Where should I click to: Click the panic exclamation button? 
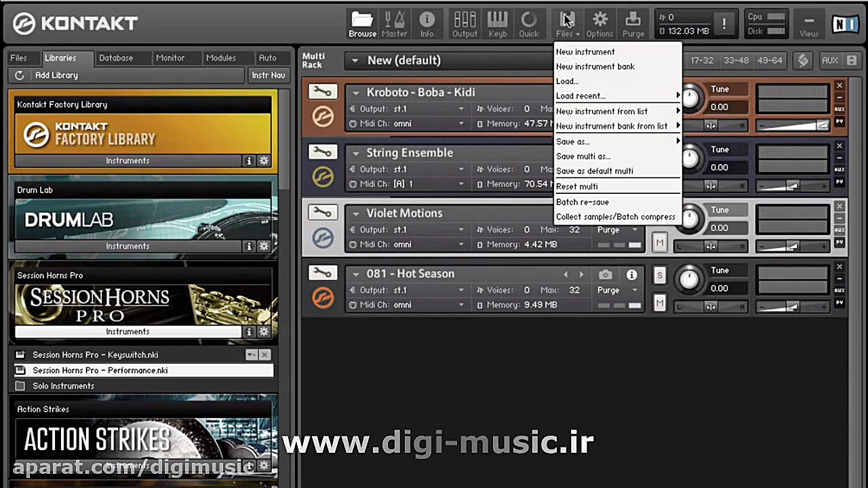(x=724, y=24)
